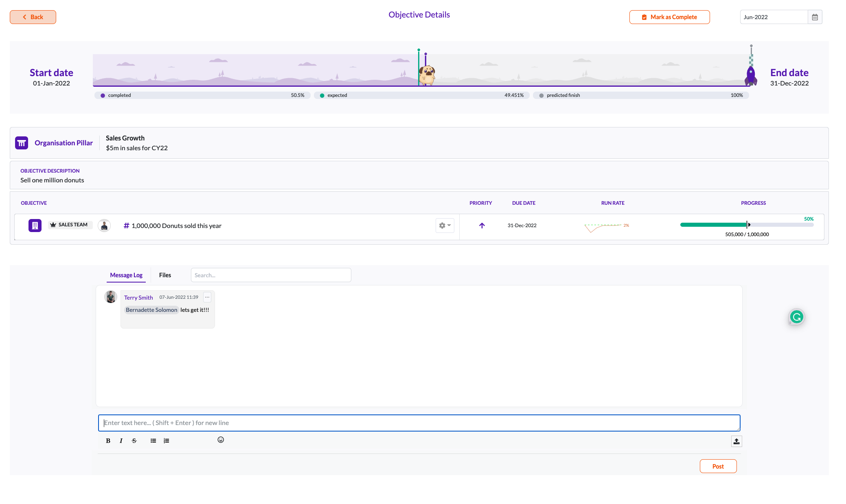Click the 31-Dec-2022 due date
The image size is (846, 504).
point(522,225)
